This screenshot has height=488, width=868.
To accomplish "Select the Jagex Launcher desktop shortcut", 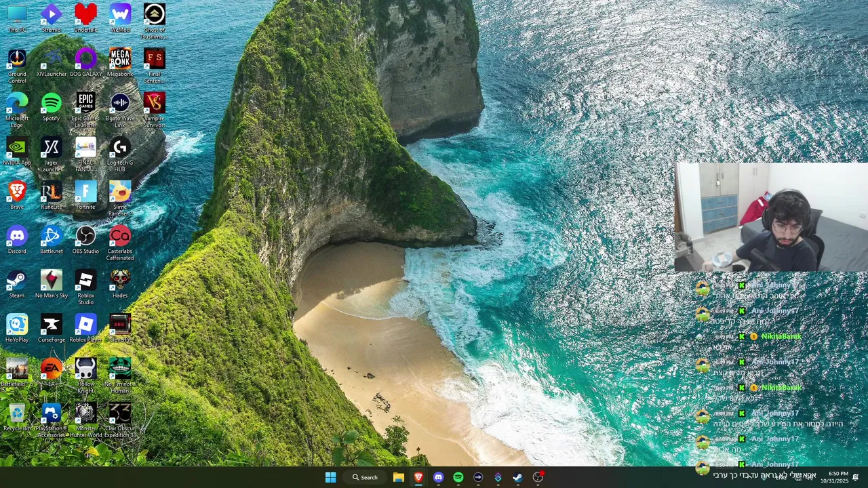I will point(52,154).
